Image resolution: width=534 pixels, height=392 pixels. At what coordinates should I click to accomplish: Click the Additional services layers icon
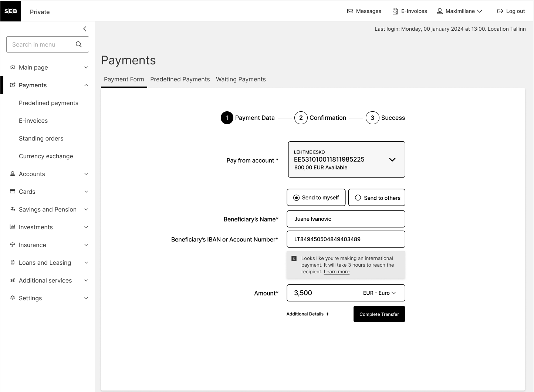[13, 280]
